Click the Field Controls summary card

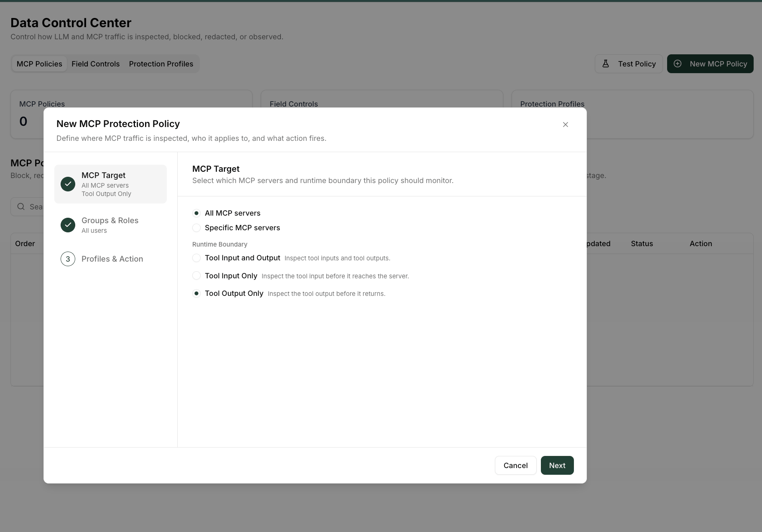382,99
